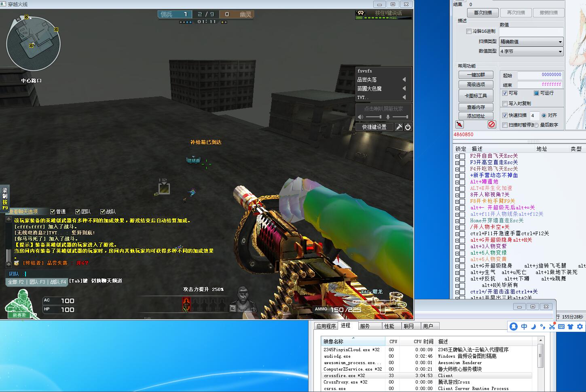Viewport: 586px width, 392px height.
Task: Click the red prohibition stop icon
Action: tap(492, 124)
